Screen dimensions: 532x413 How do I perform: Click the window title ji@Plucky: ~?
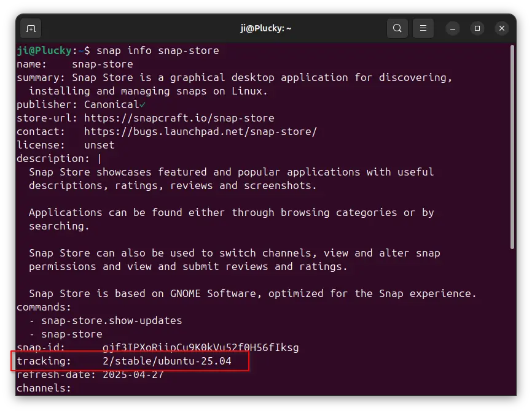pyautogui.click(x=265, y=28)
